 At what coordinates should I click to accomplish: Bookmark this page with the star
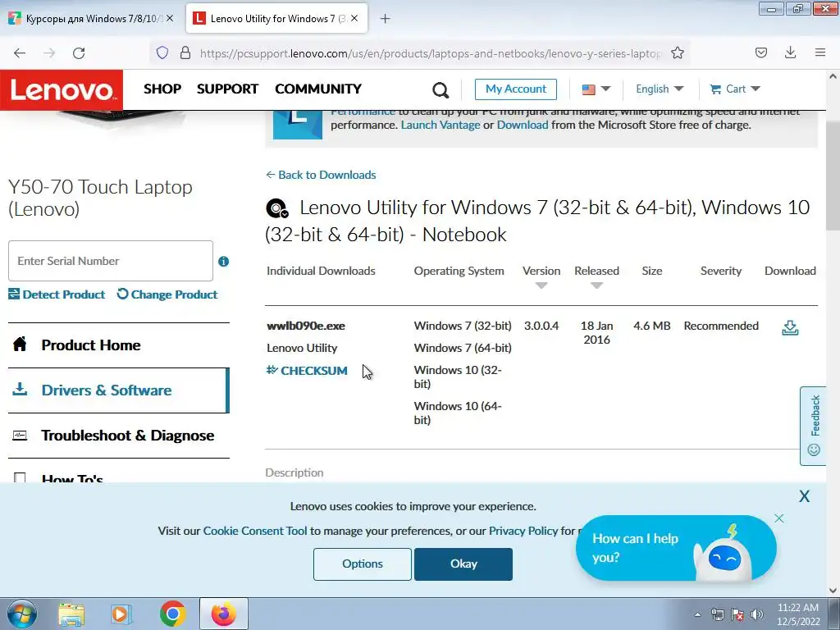coord(678,52)
